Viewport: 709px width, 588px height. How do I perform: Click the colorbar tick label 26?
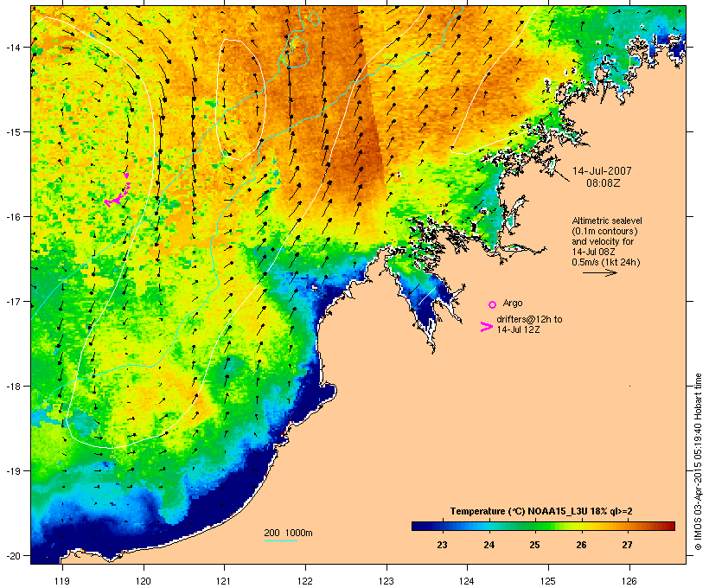[x=582, y=545]
